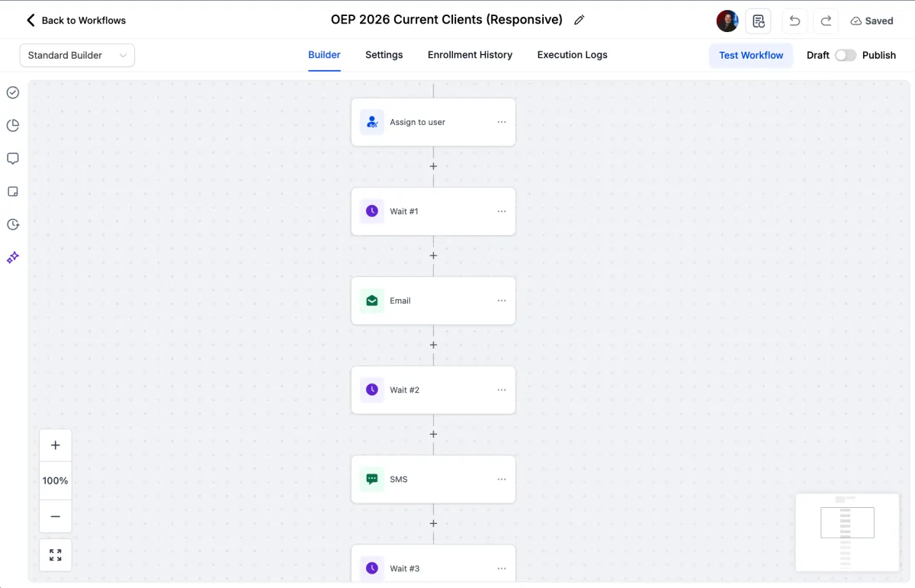Screen dimensions: 915x588
Task: Open the three-dot menu on Email step
Action: tap(502, 300)
